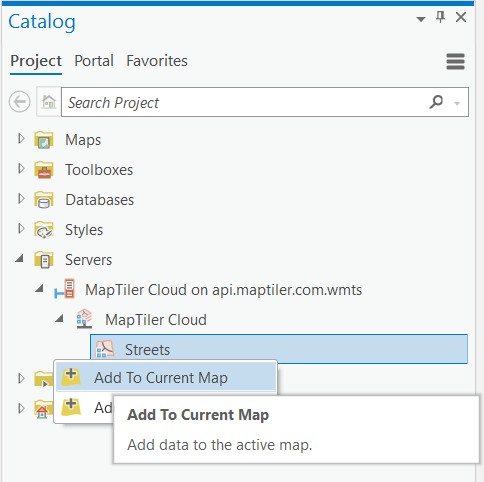The image size is (484, 482).
Task: Select the Databases folder icon
Action: point(44,200)
